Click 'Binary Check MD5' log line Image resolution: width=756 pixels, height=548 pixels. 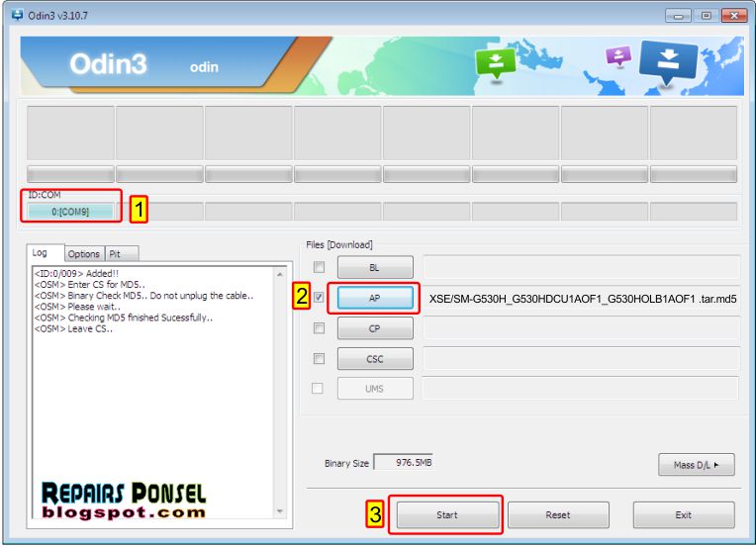(143, 296)
